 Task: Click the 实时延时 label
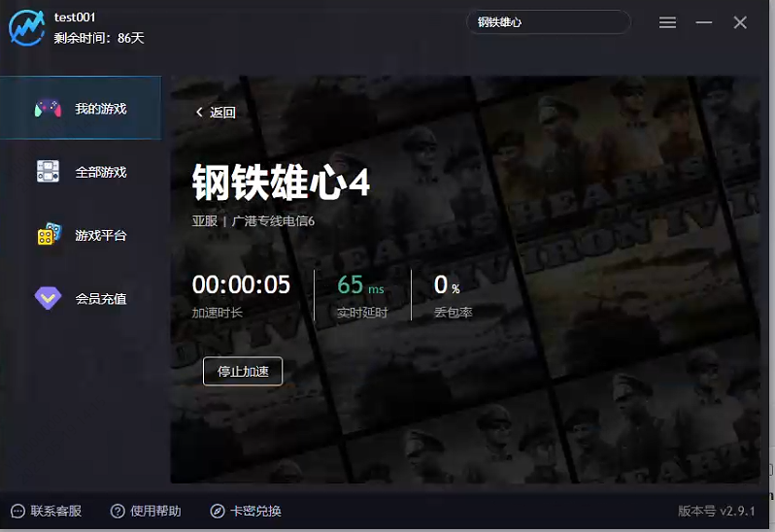pos(362,313)
